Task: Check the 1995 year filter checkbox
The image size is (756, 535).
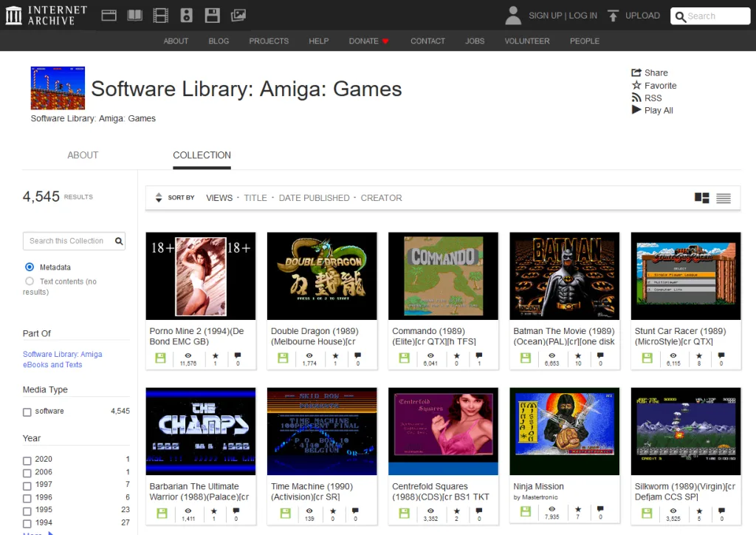Action: coord(27,510)
